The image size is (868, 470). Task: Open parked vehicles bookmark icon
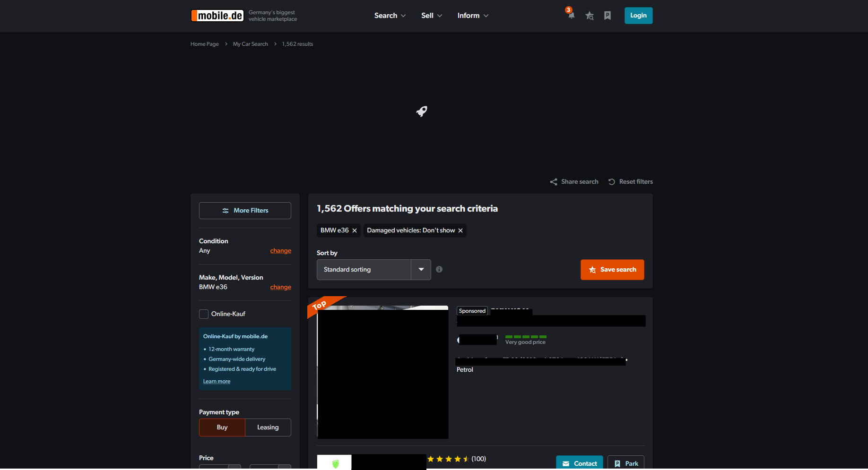tap(608, 16)
